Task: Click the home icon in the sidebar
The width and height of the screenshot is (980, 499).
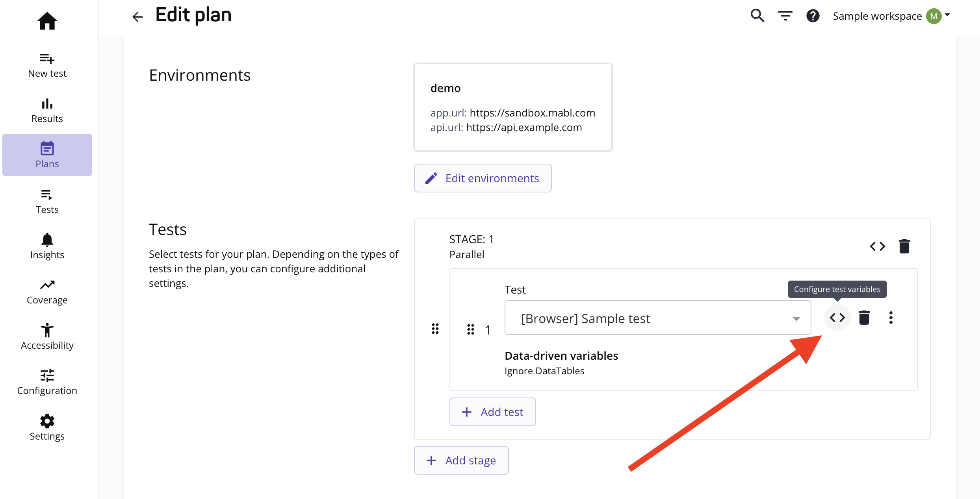Action: (47, 21)
